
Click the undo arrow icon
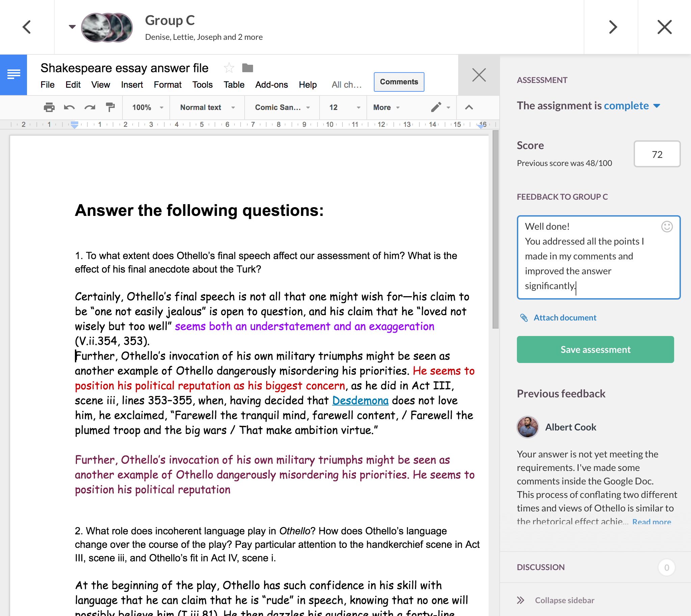pos(69,107)
